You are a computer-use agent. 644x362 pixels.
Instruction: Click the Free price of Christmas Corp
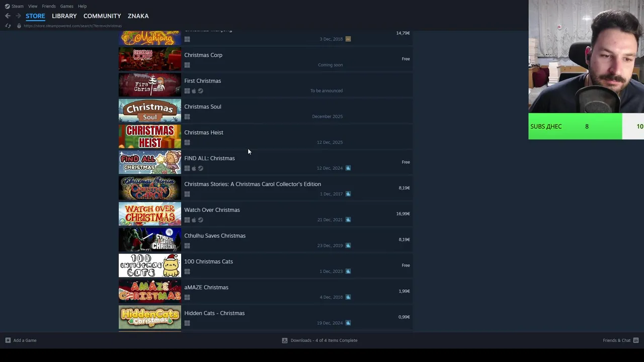[x=406, y=59]
